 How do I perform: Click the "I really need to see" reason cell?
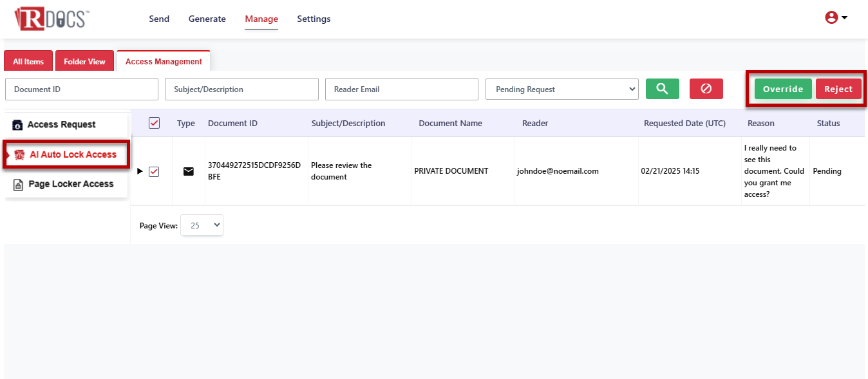point(775,171)
